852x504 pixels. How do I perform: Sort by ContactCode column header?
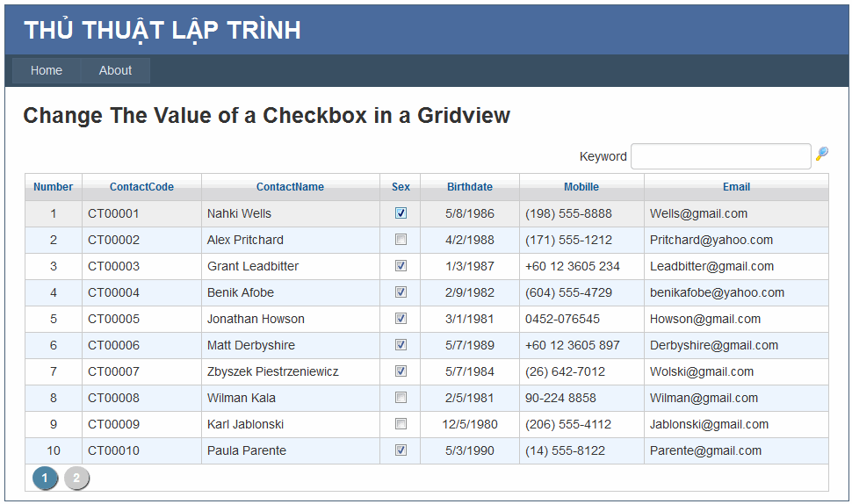141,187
